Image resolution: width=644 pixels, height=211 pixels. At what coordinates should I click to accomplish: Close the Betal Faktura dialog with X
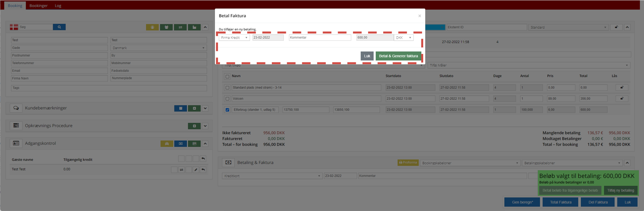point(419,16)
